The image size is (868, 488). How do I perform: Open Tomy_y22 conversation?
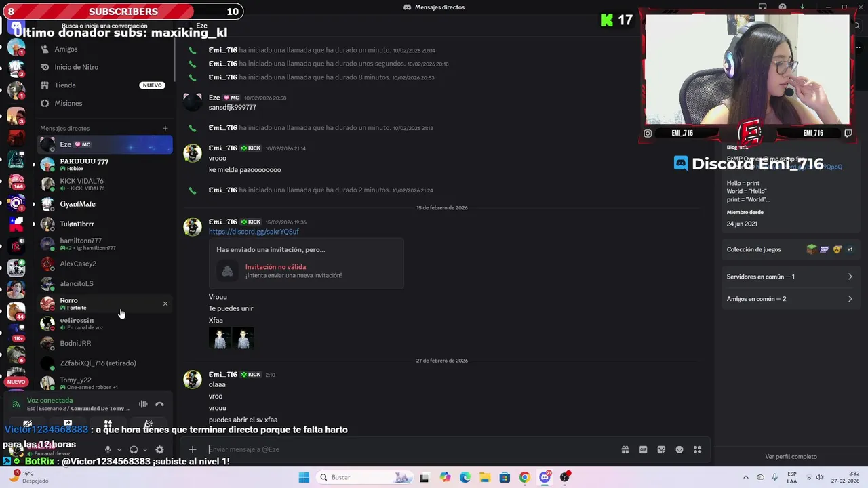pos(104,383)
